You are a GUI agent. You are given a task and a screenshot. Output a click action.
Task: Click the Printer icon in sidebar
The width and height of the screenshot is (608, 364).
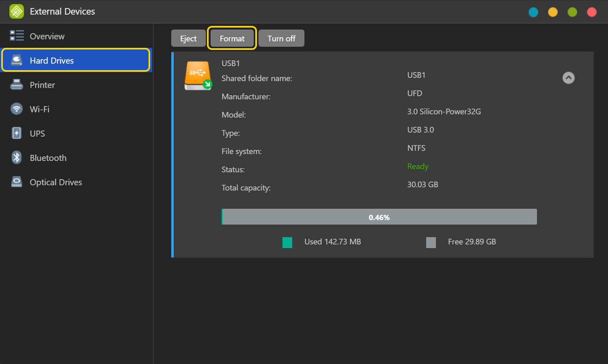coord(17,85)
